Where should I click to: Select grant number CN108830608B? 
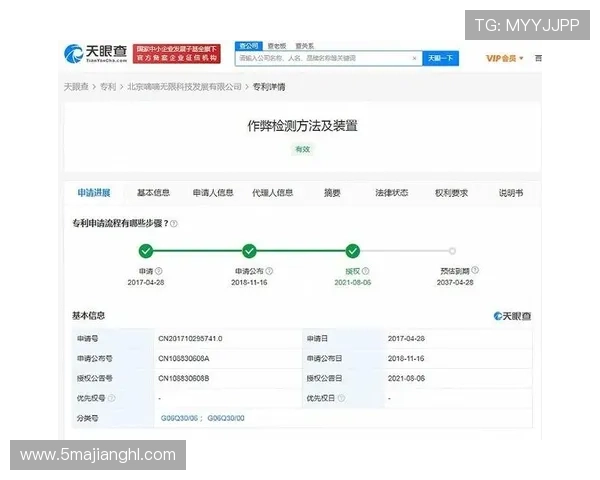184,378
